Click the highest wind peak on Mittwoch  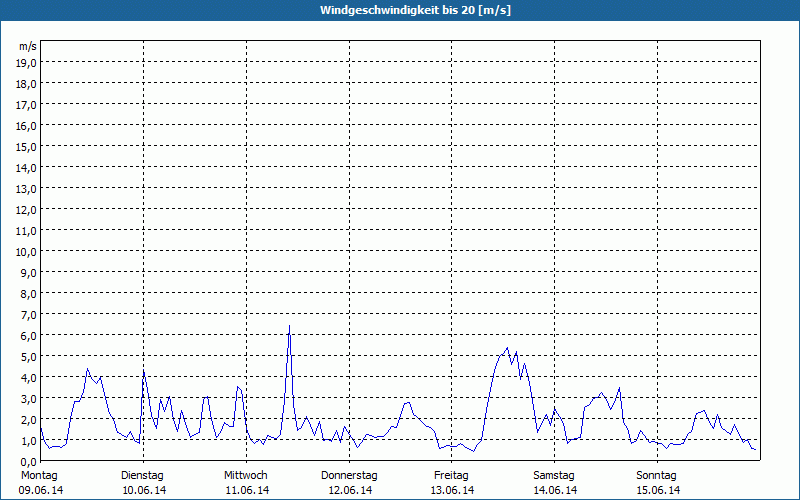[x=289, y=326]
